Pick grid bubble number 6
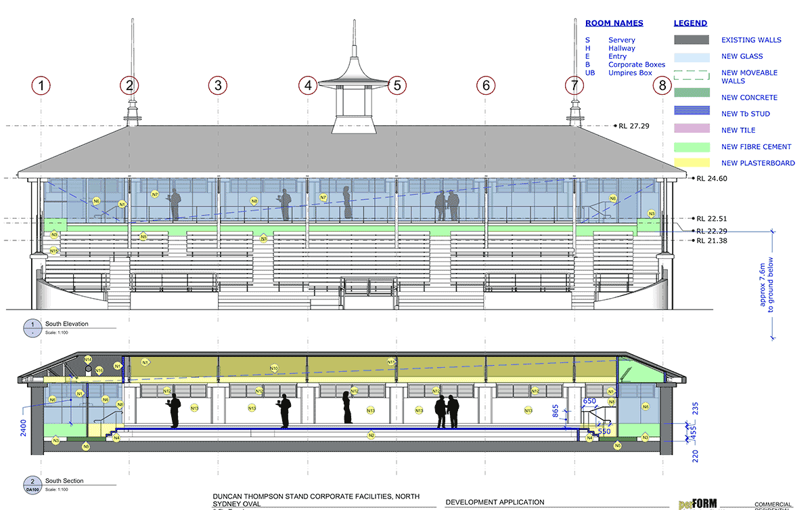812x510 pixels. coord(485,86)
